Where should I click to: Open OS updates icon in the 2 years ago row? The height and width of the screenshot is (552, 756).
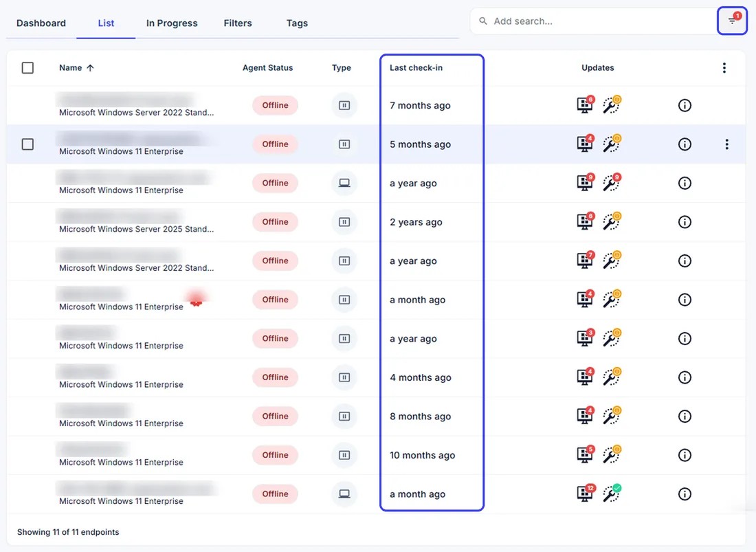(x=586, y=221)
